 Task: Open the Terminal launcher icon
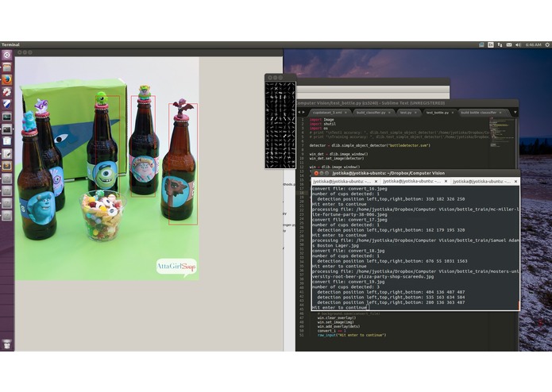pyautogui.click(x=6, y=129)
